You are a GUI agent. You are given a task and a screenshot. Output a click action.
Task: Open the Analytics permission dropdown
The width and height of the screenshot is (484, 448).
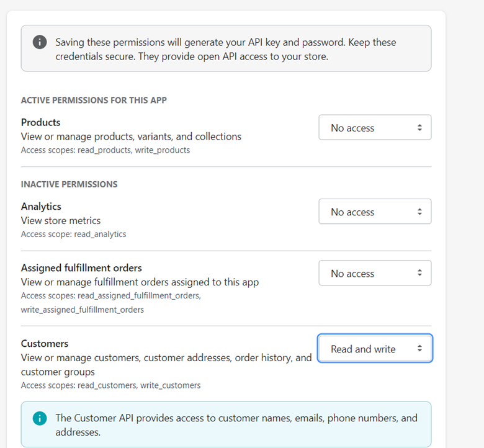[375, 212]
